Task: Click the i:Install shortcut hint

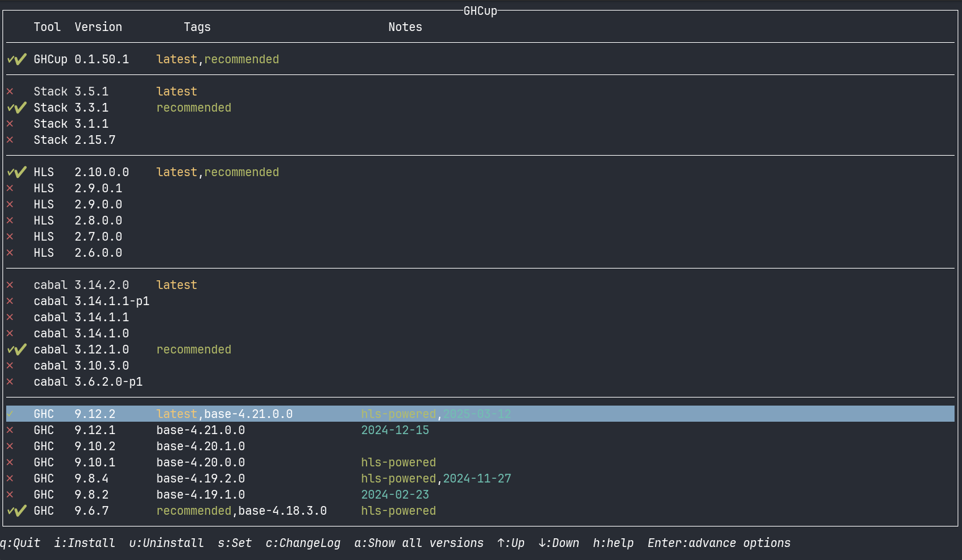Action: (85, 543)
